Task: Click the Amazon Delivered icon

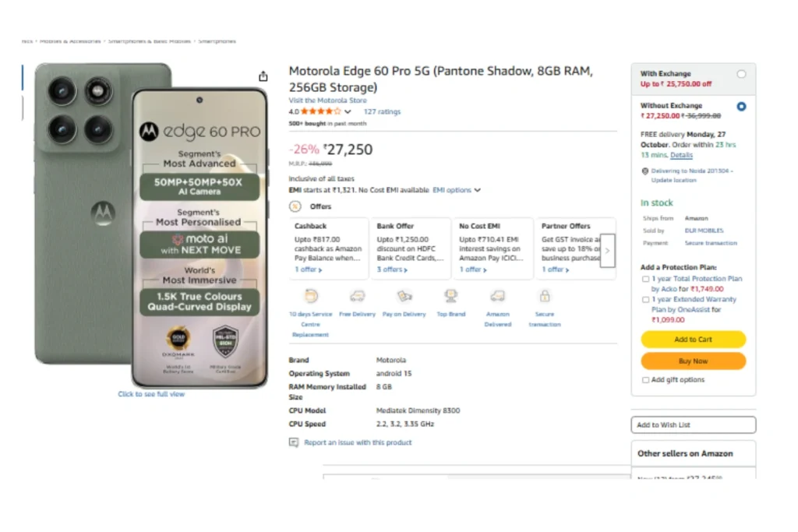Action: click(497, 296)
